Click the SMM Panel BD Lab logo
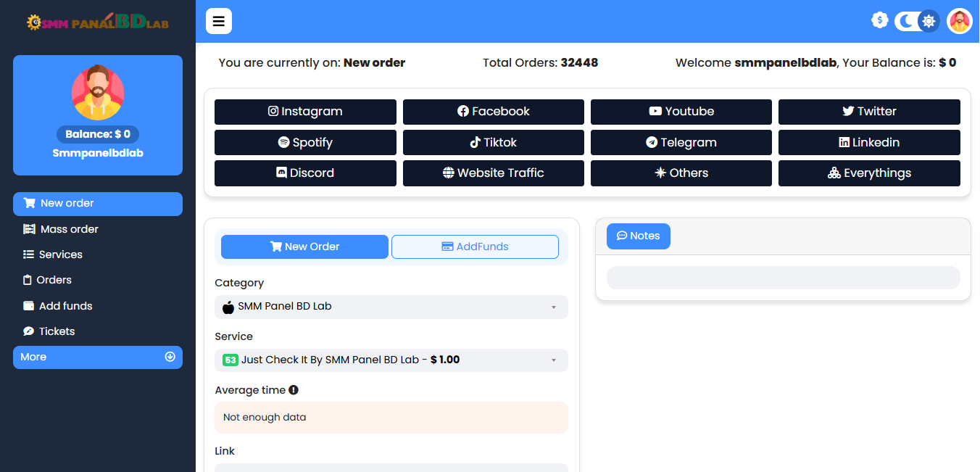980x472 pixels. pos(97,22)
